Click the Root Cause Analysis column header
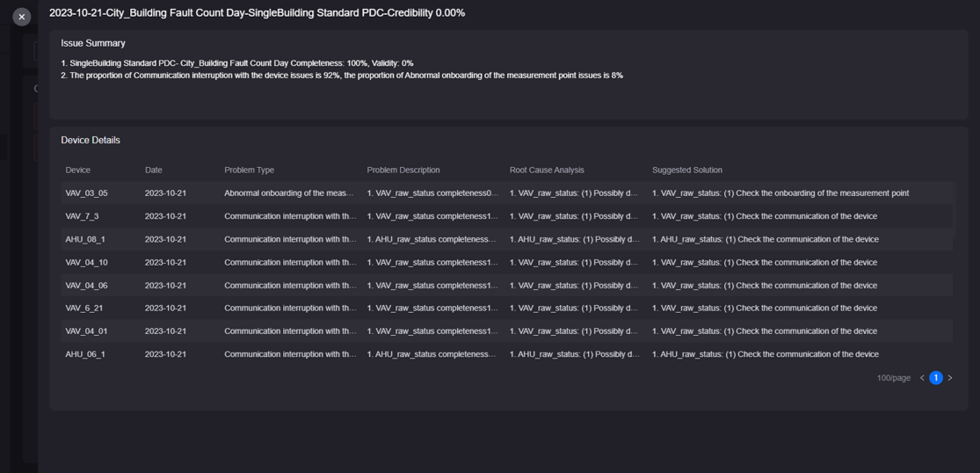 click(547, 170)
